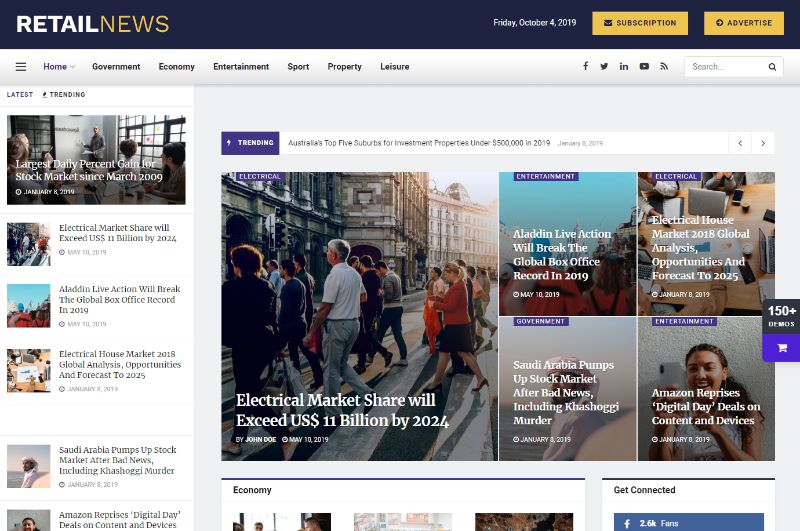Open grid tile Aladdin Live Action headline

(562, 255)
